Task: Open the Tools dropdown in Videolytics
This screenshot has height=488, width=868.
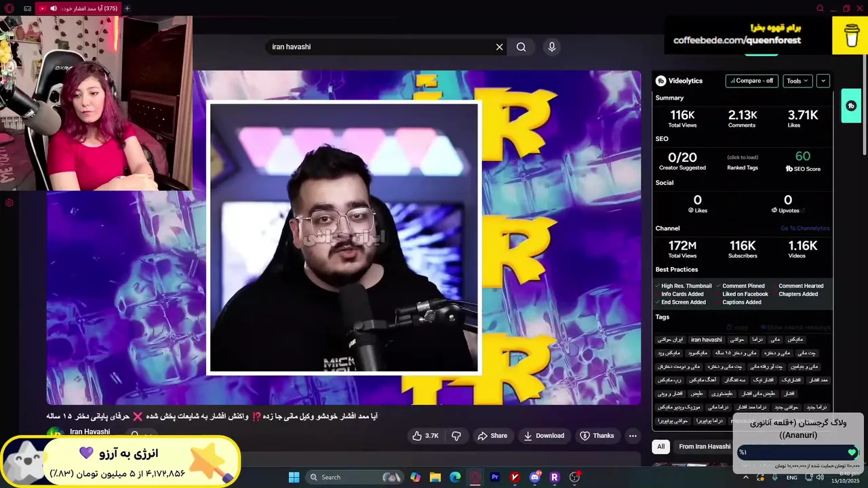Action: (797, 81)
